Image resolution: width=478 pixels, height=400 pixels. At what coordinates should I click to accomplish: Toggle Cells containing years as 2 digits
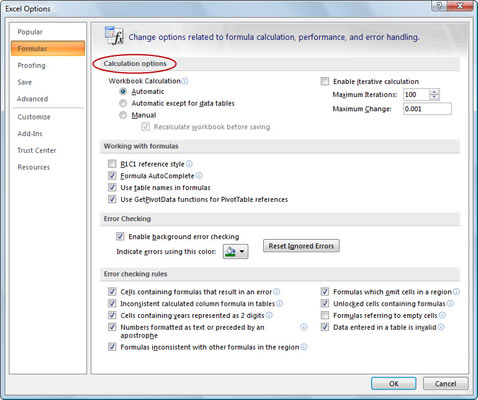(x=112, y=315)
